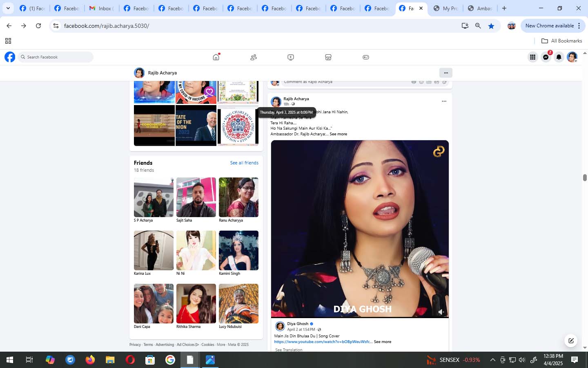The width and height of the screenshot is (588, 368).
Task: Click the Lucy Ndubuisi name
Action: pos(230,327)
